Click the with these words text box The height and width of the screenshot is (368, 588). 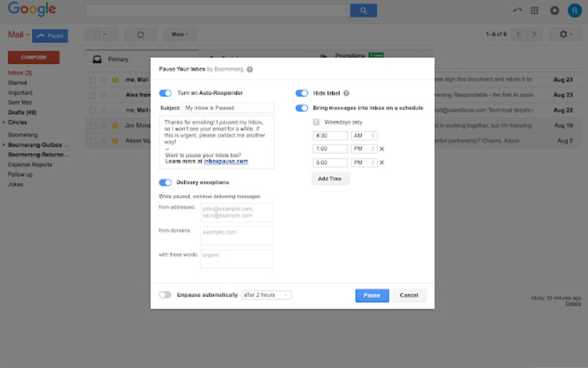(237, 259)
